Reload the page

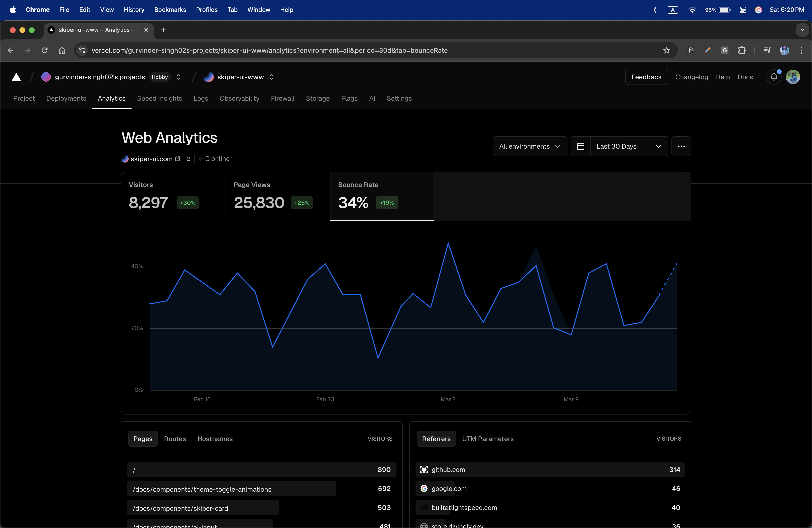tap(45, 51)
